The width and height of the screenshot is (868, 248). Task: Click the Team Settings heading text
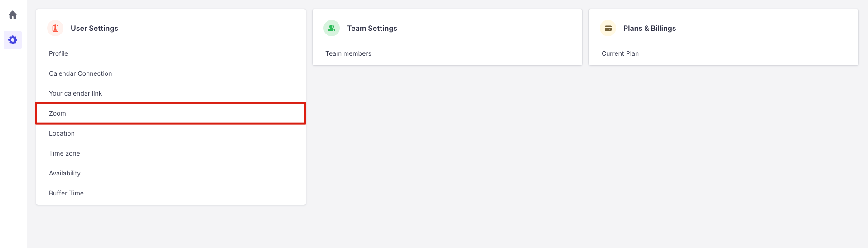372,28
